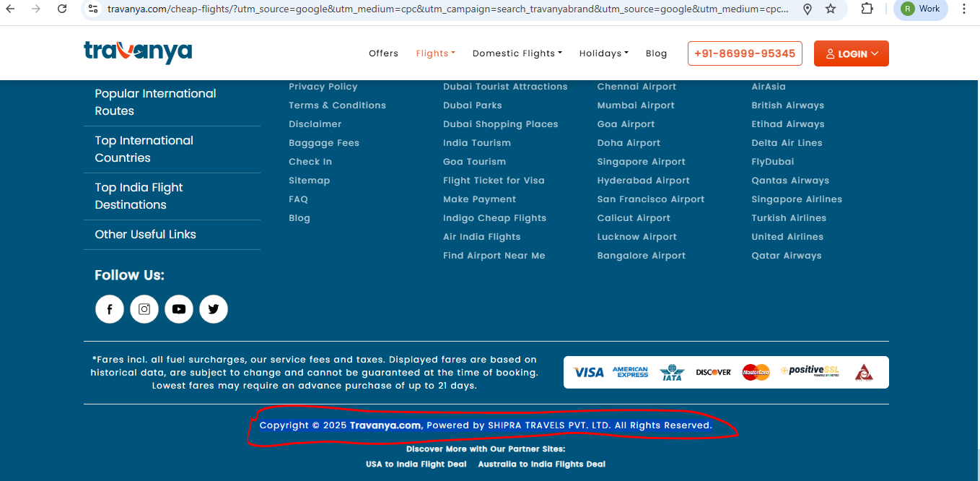Open the Qatar Airways link

786,256
